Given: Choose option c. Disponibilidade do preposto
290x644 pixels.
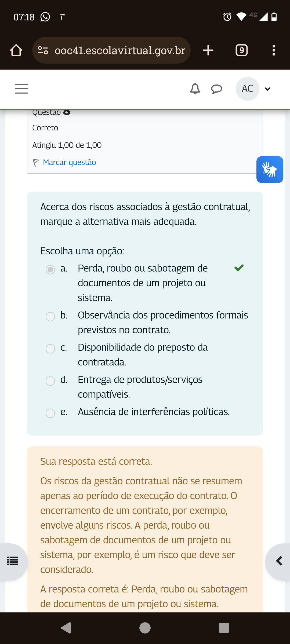Looking at the screenshot, I should click(x=50, y=349).
